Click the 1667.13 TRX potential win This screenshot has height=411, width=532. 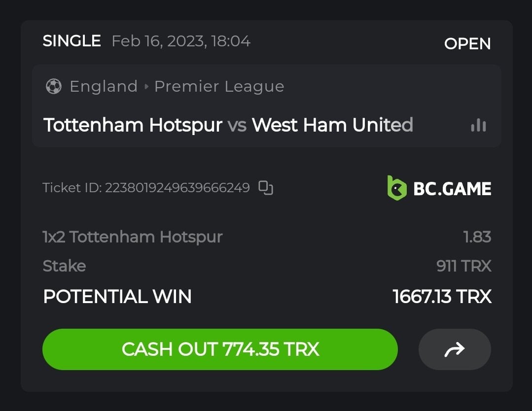pyautogui.click(x=442, y=297)
